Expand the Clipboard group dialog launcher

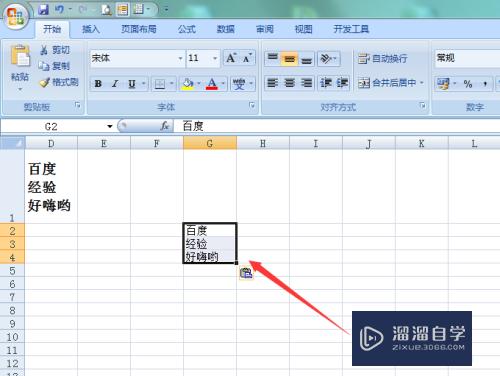click(x=78, y=105)
